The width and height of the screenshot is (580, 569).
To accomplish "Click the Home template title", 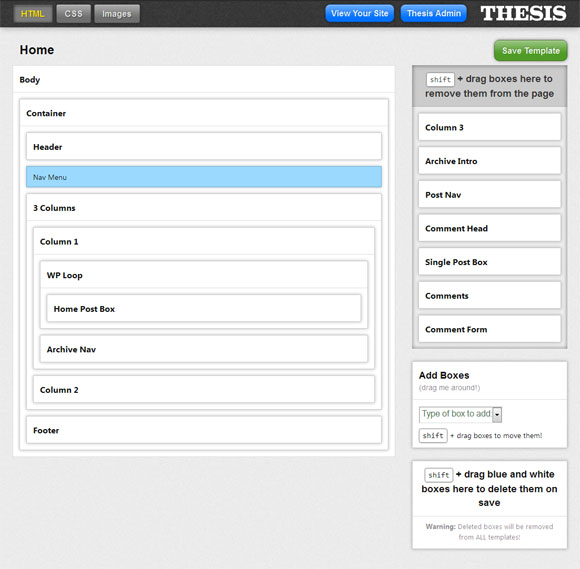I will pos(37,50).
